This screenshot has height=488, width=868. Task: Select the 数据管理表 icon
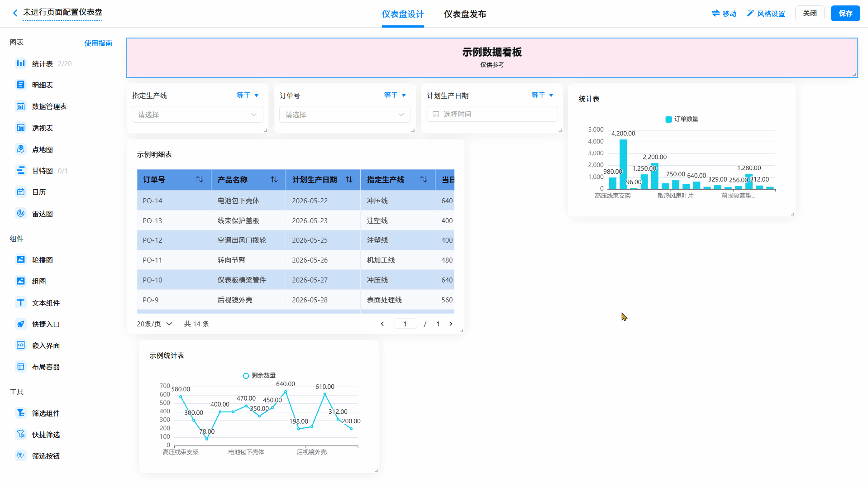coord(21,106)
